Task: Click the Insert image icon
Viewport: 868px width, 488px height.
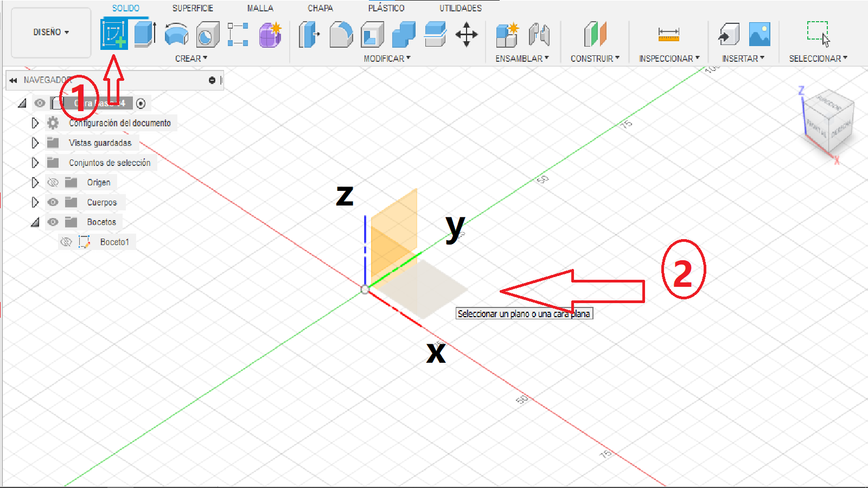Action: point(759,34)
